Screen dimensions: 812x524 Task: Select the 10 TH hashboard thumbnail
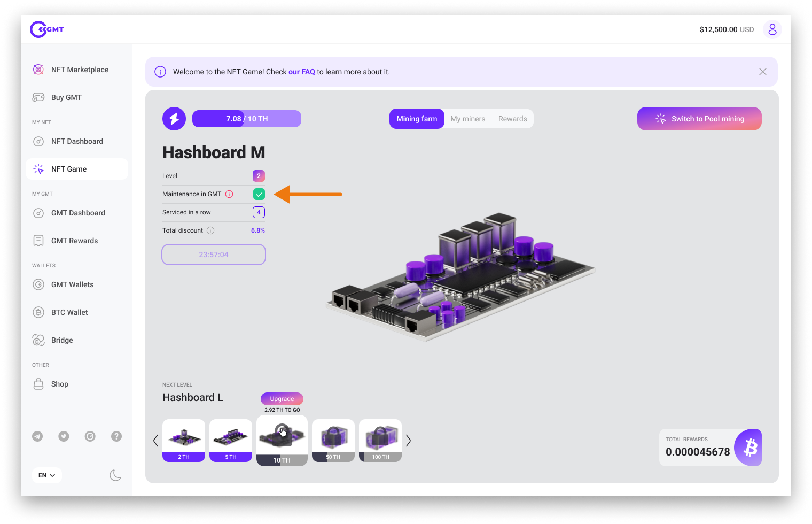pos(282,441)
